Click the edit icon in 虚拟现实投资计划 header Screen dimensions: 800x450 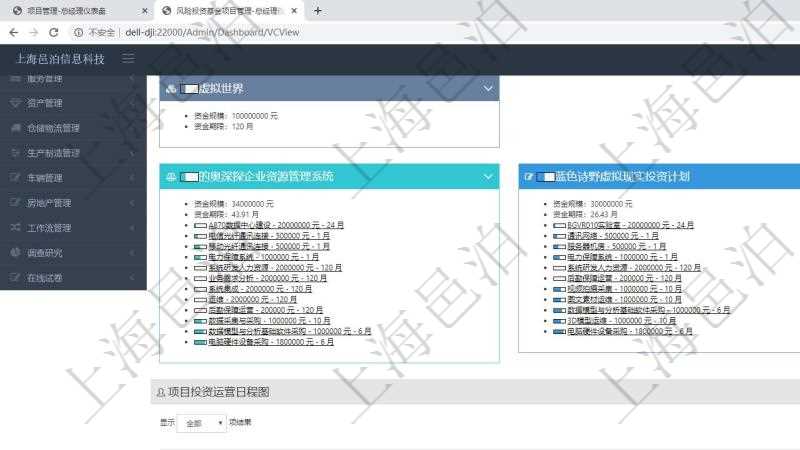pos(529,177)
